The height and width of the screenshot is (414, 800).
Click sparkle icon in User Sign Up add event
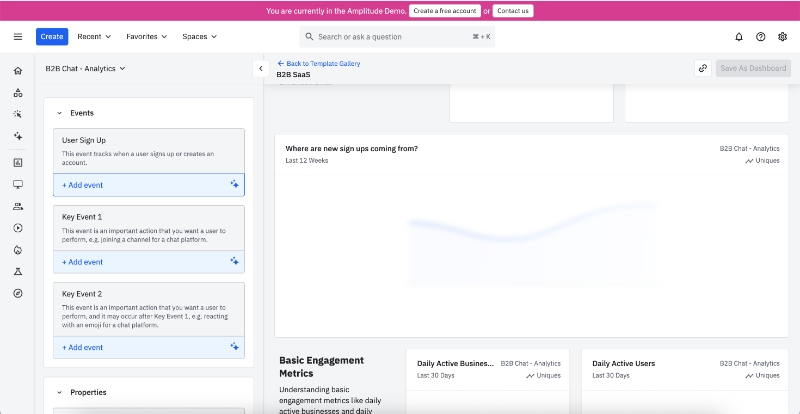click(x=234, y=184)
